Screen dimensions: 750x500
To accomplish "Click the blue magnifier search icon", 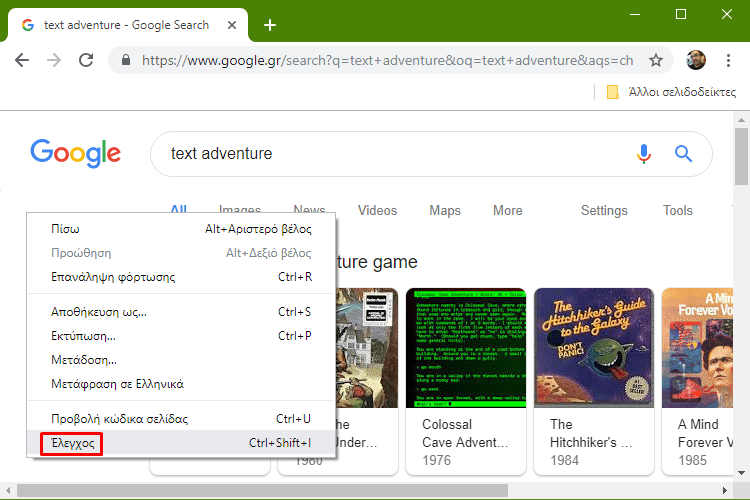I will point(684,154).
